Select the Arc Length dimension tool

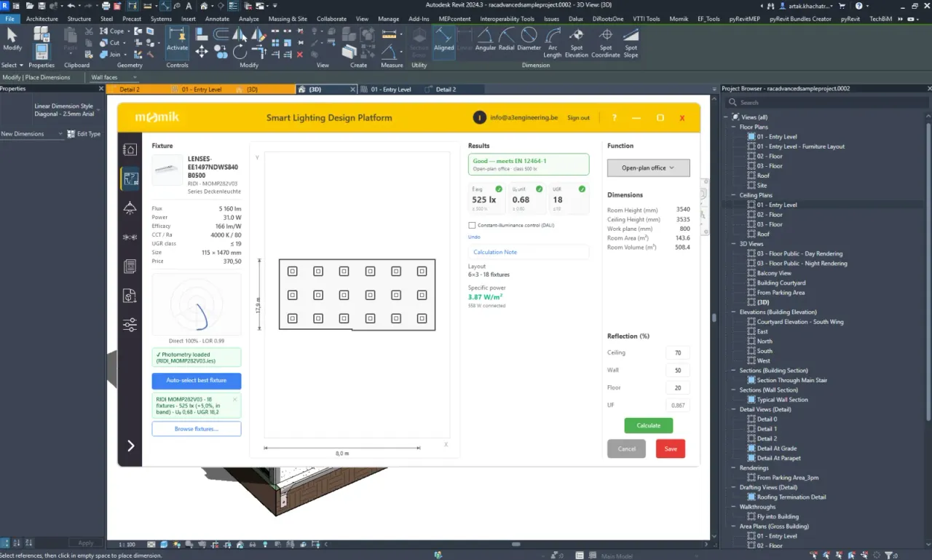coord(553,42)
